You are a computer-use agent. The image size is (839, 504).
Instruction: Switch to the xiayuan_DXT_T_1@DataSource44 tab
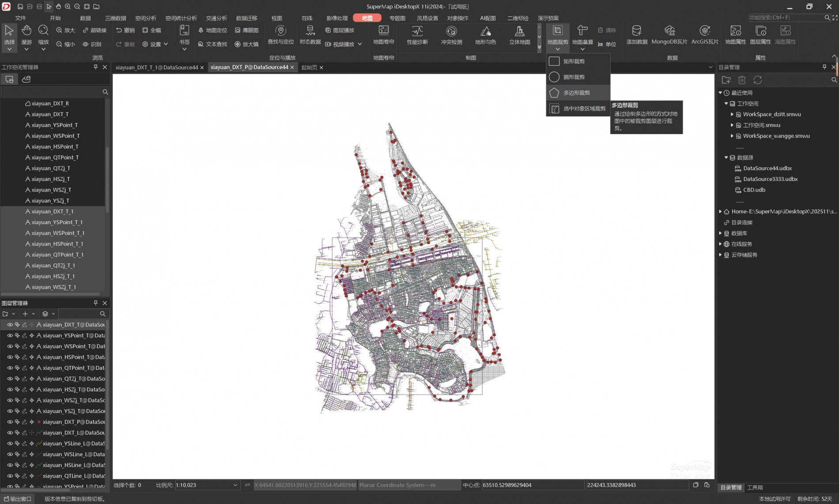coord(156,68)
